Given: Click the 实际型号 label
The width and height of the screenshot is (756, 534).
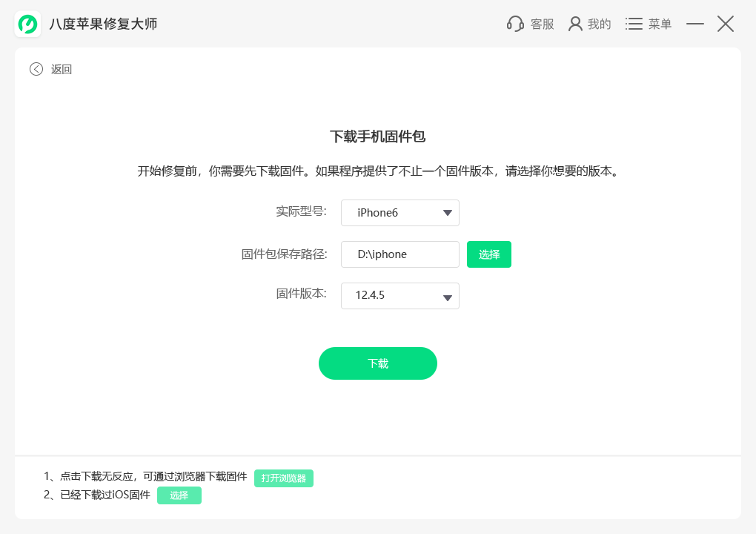Looking at the screenshot, I should pos(302,211).
